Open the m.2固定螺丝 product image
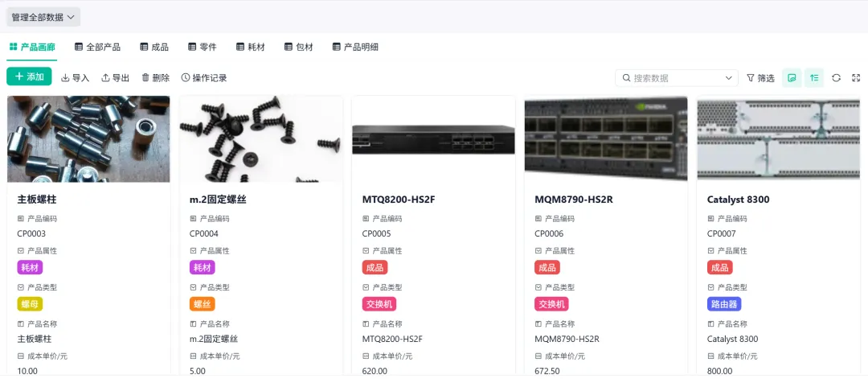This screenshot has width=868, height=379. (261, 139)
